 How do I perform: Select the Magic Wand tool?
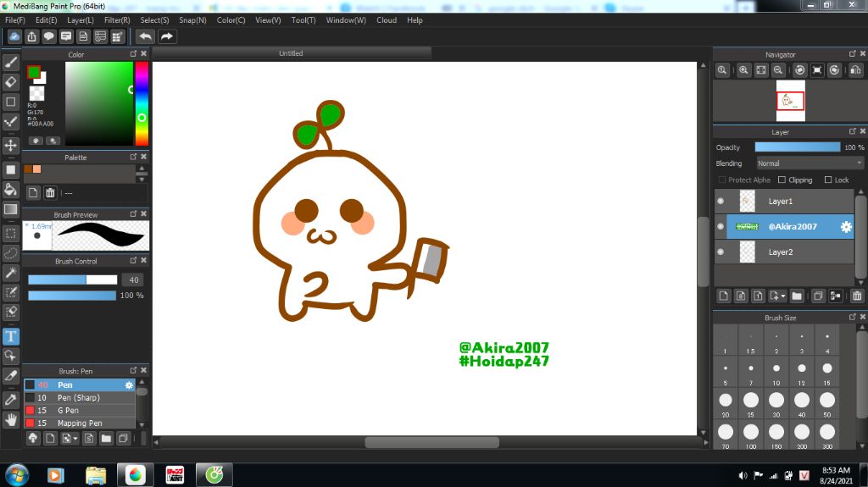pos(10,272)
